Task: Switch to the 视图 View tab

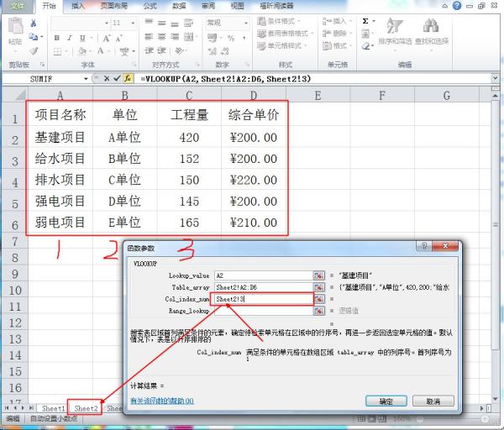Action: (237, 6)
